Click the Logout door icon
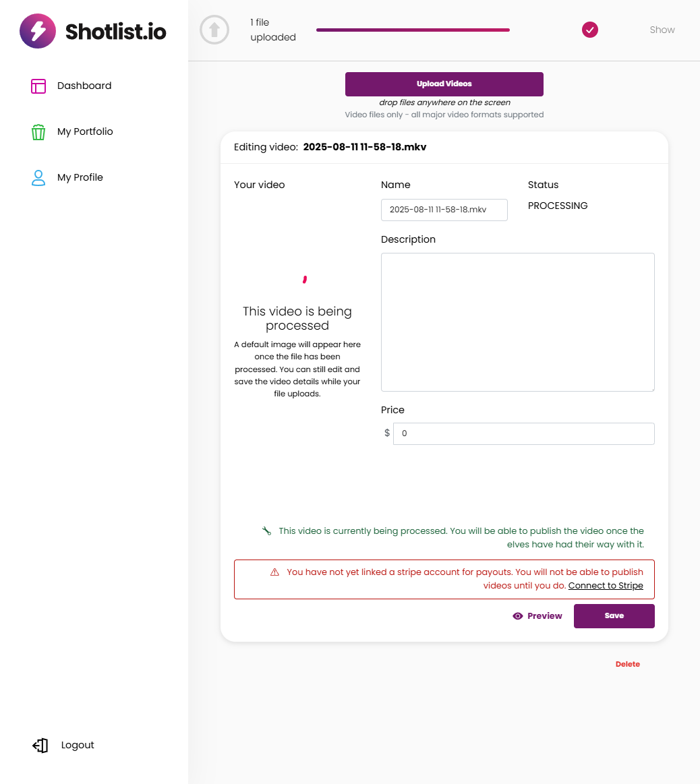 40,745
